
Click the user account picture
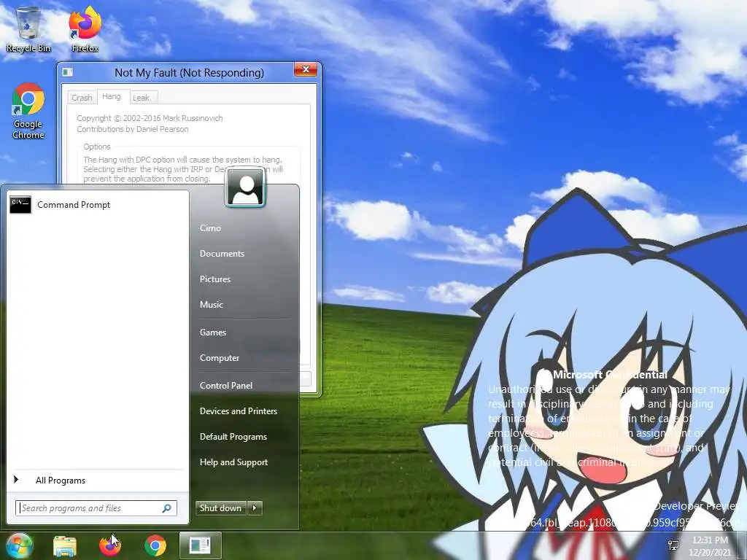(x=245, y=187)
